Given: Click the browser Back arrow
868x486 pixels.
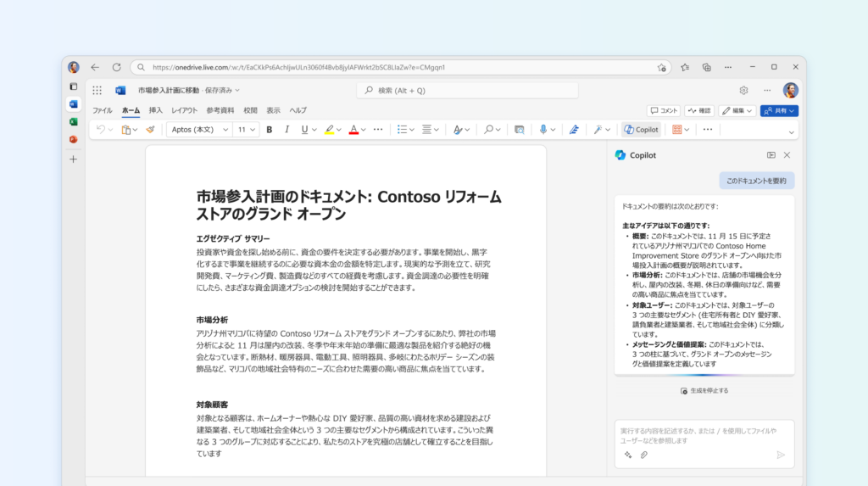Looking at the screenshot, I should click(x=95, y=67).
